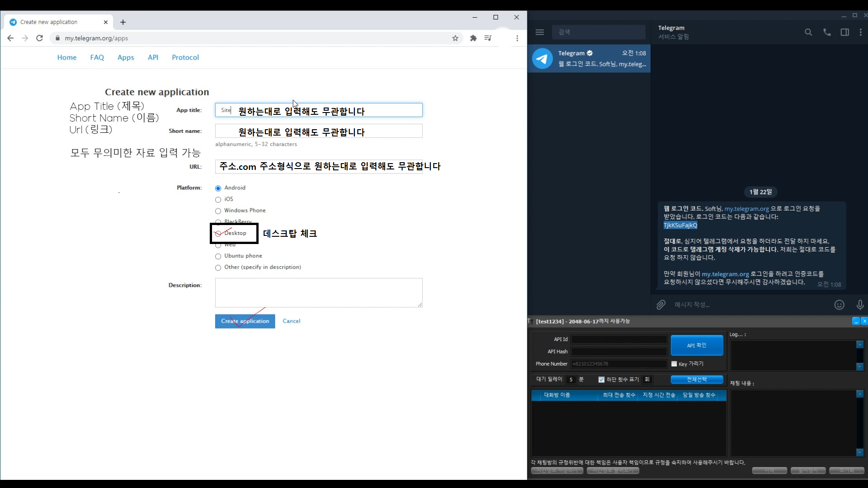The height and width of the screenshot is (488, 868).
Task: Open the Telegram chat options menu
Action: coord(860,32)
